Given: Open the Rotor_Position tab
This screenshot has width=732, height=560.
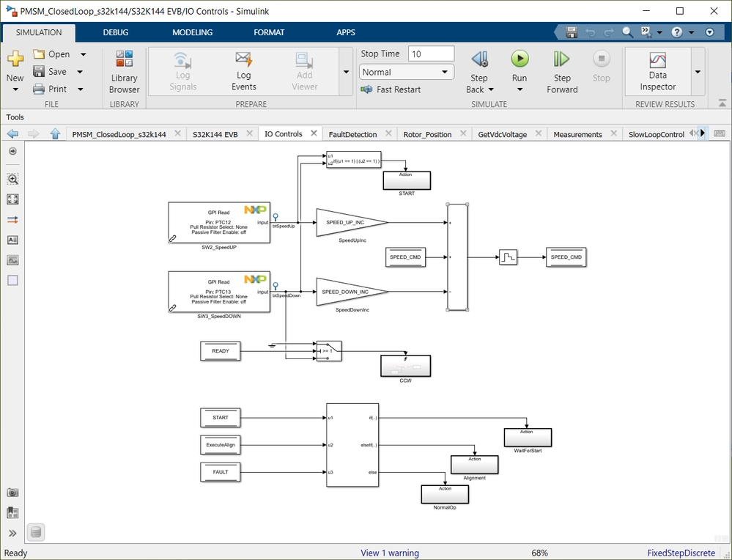Looking at the screenshot, I should 427,135.
